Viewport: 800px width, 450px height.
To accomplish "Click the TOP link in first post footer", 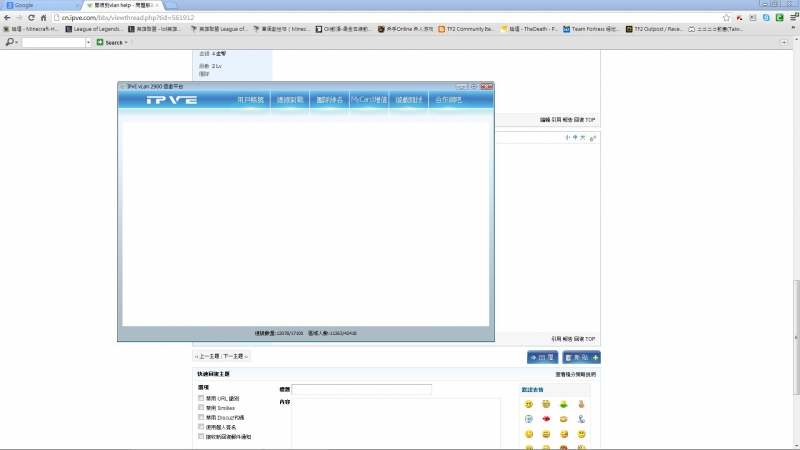I will [x=590, y=120].
